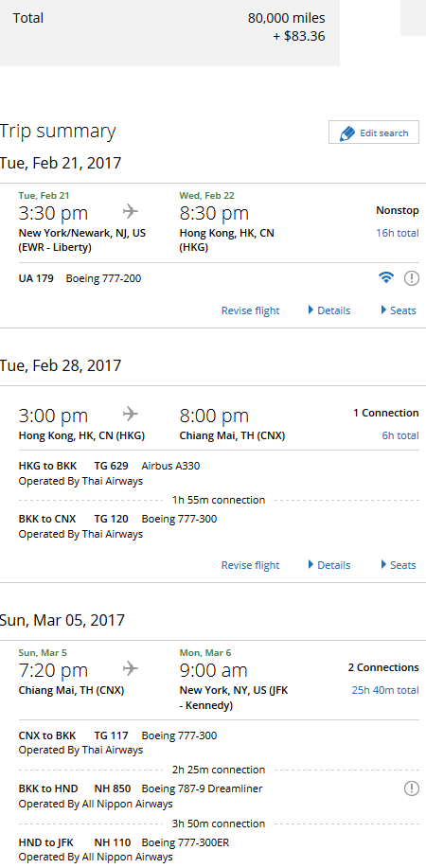The height and width of the screenshot is (868, 426).
Task: Expand Seats for the Feb 21 flight
Action: (x=399, y=310)
